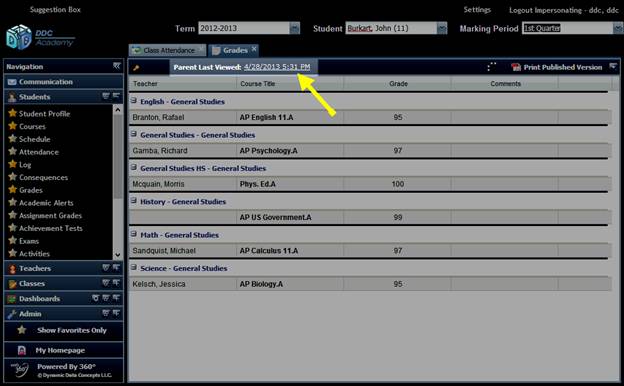Viewport: 624px width, 386px height.
Task: Click the DDC Academy cube logo
Action: (19, 37)
